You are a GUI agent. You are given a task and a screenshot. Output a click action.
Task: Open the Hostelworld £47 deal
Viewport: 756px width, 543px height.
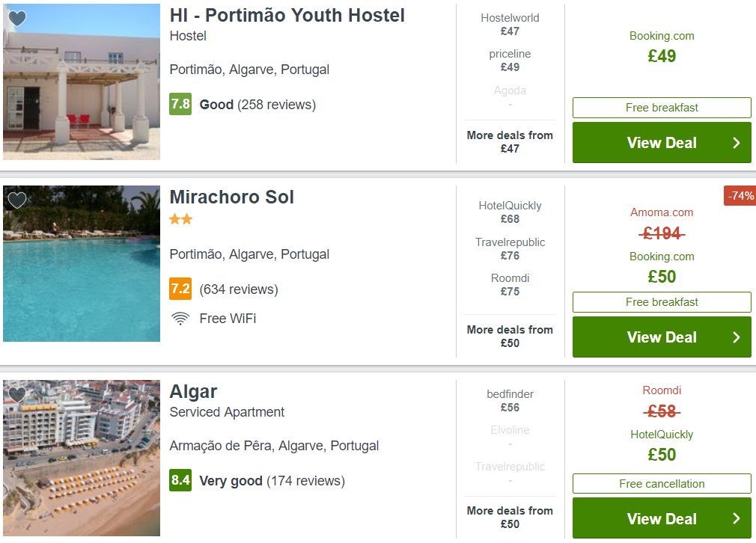(x=510, y=25)
